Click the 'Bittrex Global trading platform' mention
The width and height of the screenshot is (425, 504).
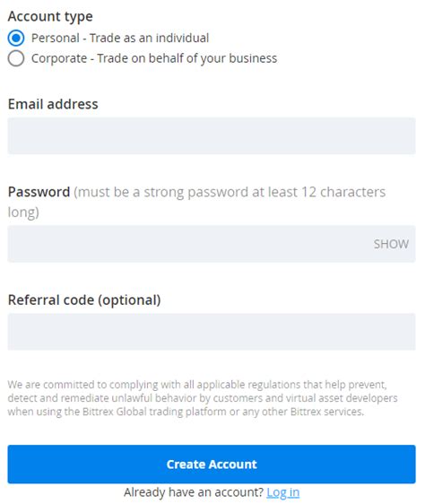154,412
